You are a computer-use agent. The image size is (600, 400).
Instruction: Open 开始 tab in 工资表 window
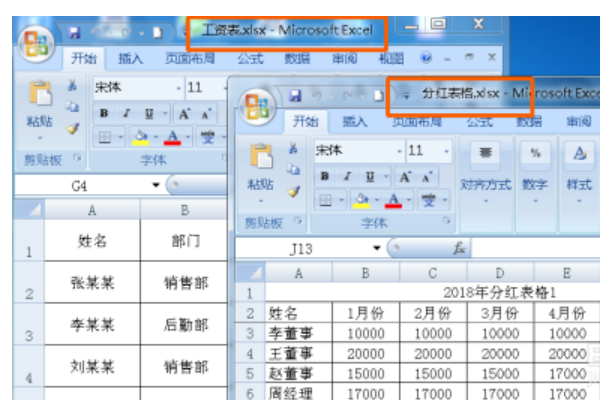click(x=84, y=58)
